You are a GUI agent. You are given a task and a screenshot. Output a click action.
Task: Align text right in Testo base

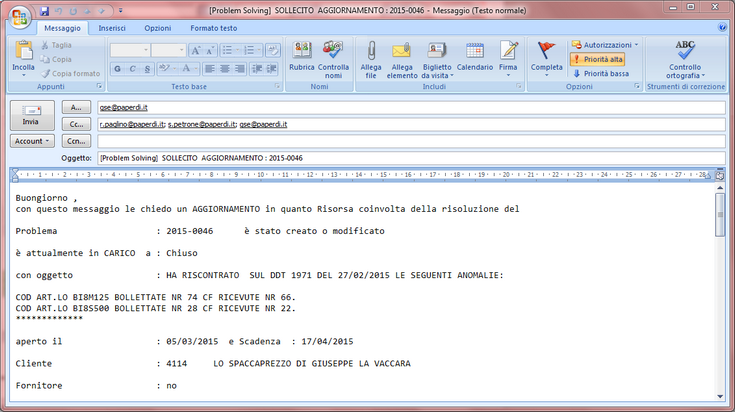[x=240, y=69]
